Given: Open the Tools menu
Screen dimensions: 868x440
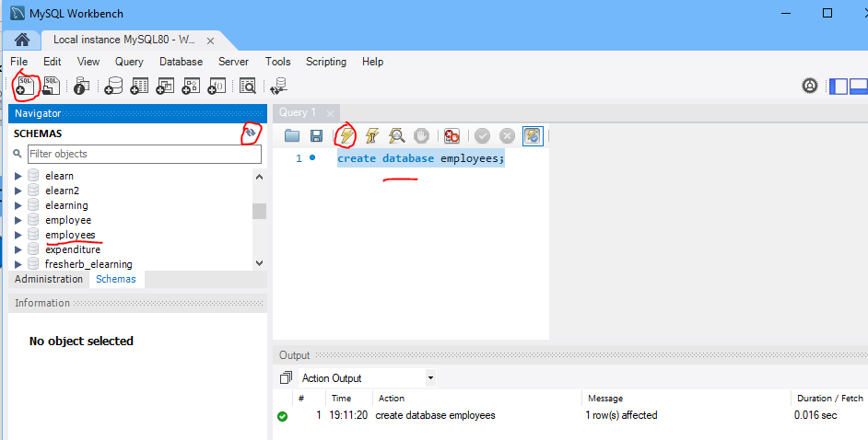Looking at the screenshot, I should point(277,62).
